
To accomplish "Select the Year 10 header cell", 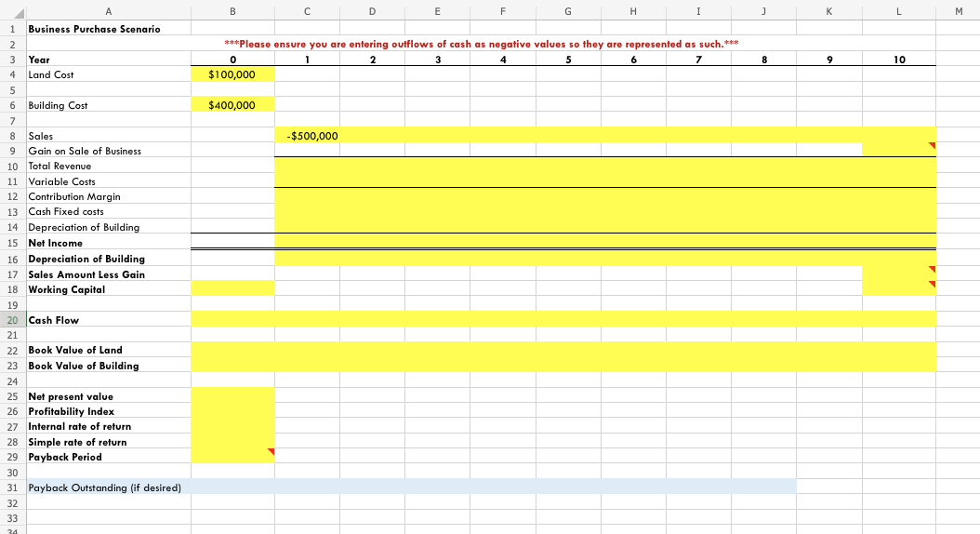I will pyautogui.click(x=899, y=60).
